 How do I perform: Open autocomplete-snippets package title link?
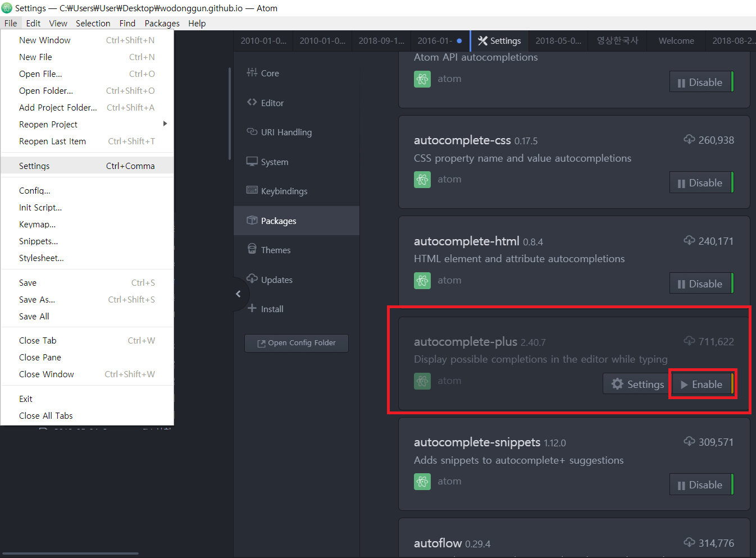[x=477, y=442]
